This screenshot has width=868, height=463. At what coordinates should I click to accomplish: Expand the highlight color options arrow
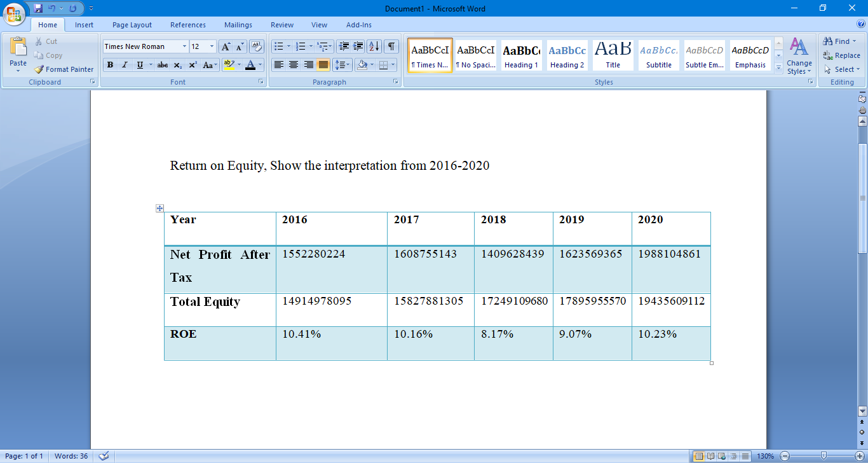[240, 65]
